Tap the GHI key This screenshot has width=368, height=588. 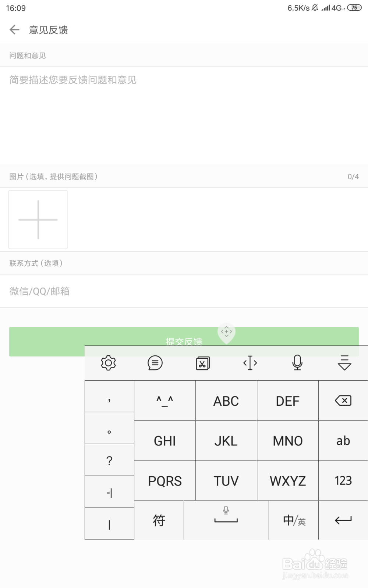165,441
